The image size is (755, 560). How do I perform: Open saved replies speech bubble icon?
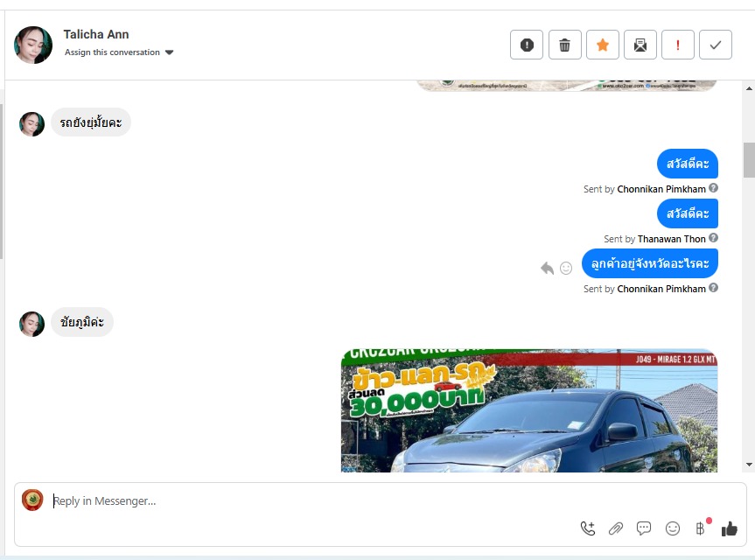644,528
